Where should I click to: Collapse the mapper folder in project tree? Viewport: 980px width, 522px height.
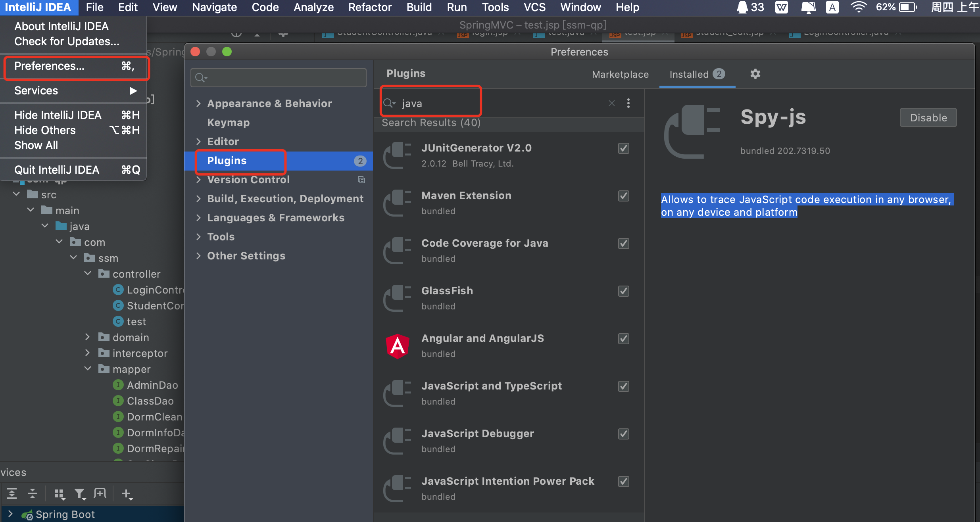pyautogui.click(x=88, y=369)
